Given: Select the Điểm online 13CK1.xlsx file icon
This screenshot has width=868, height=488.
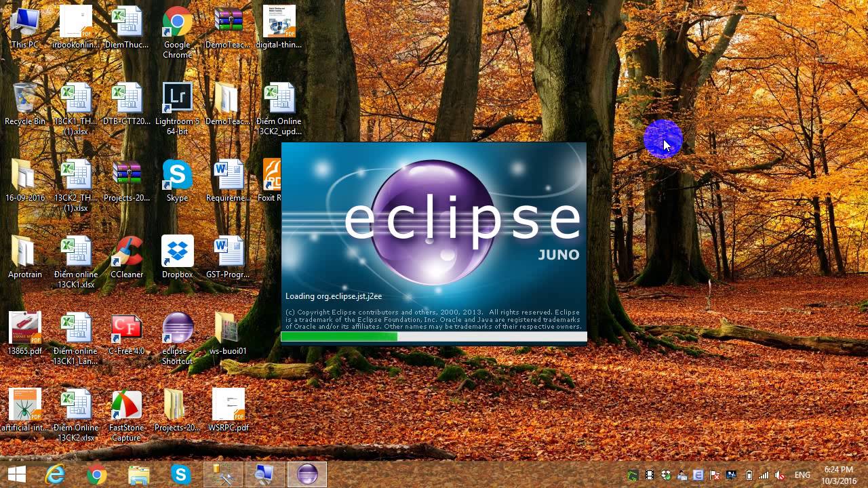Looking at the screenshot, I should tap(76, 262).
